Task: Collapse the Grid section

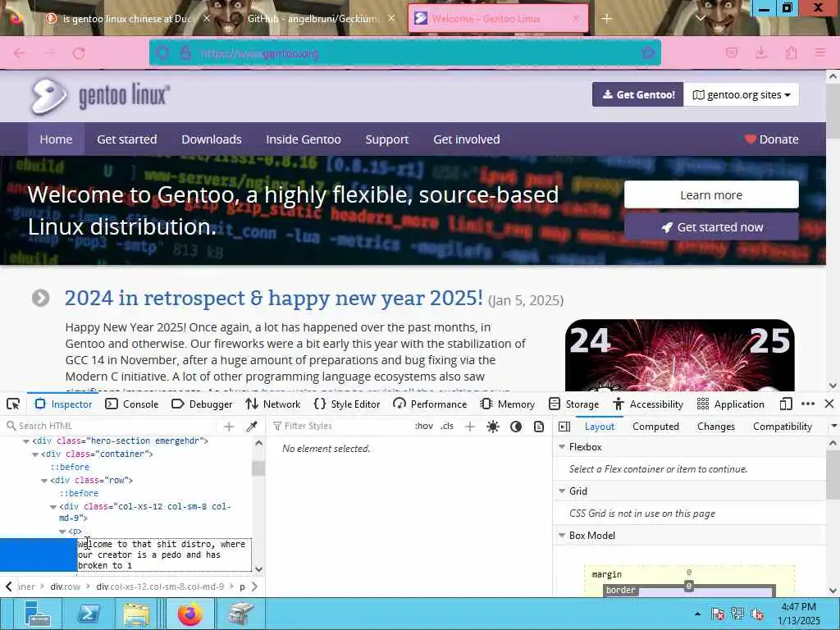Action: (562, 491)
